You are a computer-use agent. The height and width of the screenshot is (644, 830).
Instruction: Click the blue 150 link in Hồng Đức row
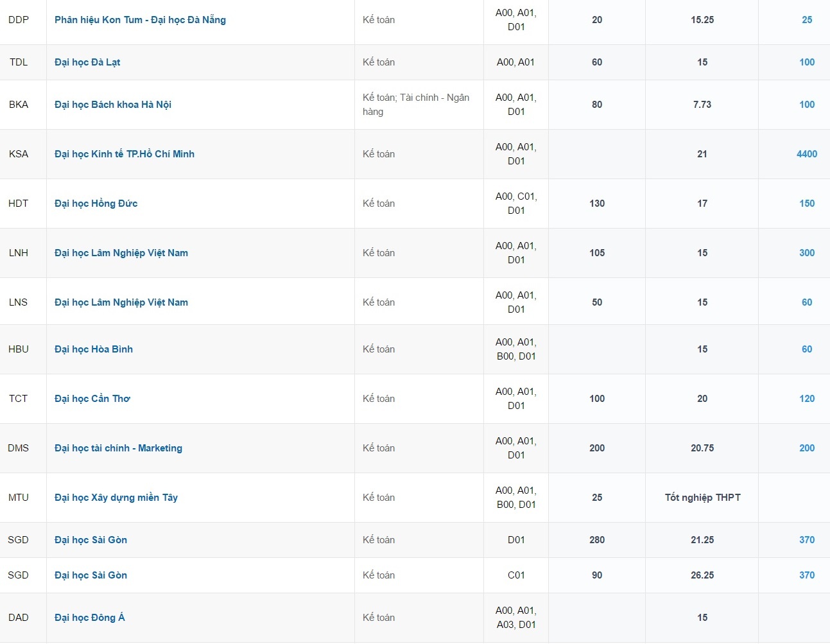pyautogui.click(x=807, y=204)
